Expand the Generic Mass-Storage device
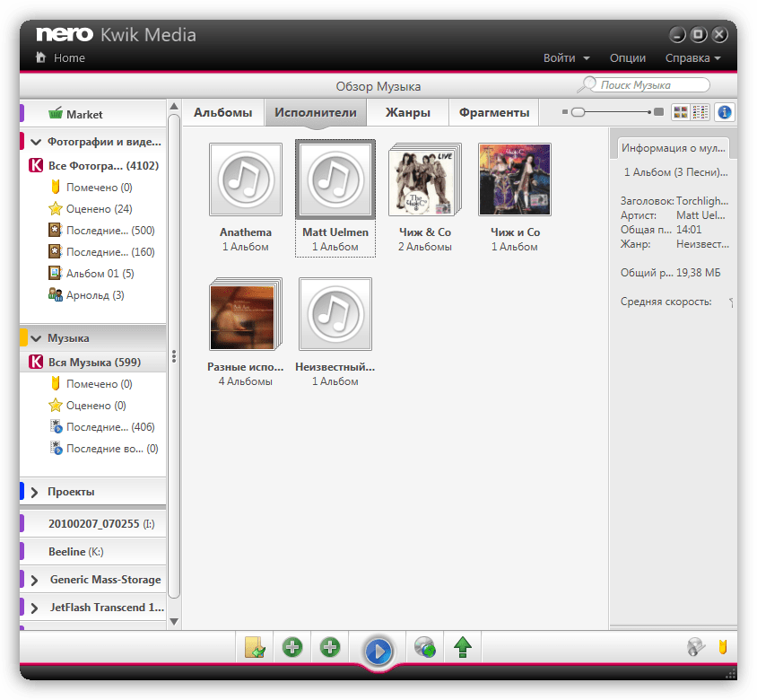The width and height of the screenshot is (757, 700). 34,580
